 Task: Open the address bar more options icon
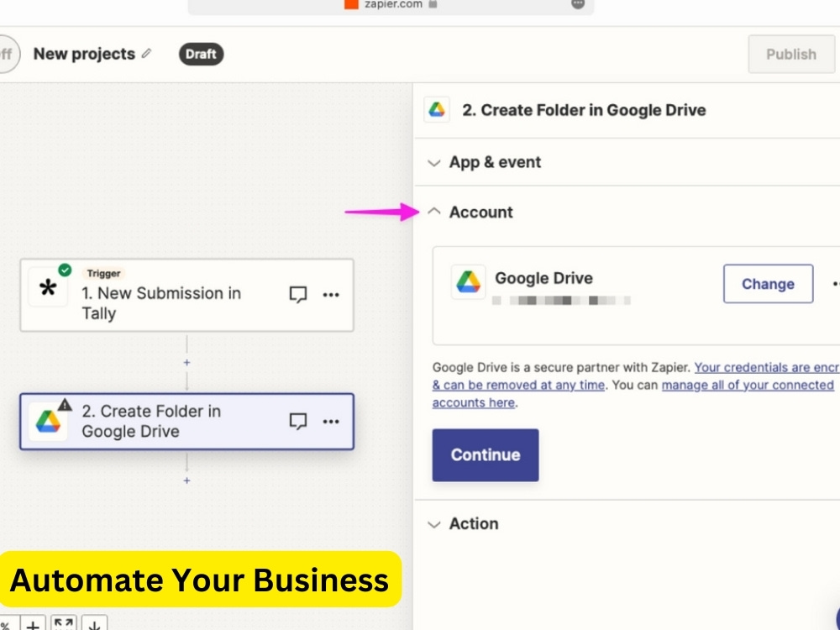(x=578, y=3)
